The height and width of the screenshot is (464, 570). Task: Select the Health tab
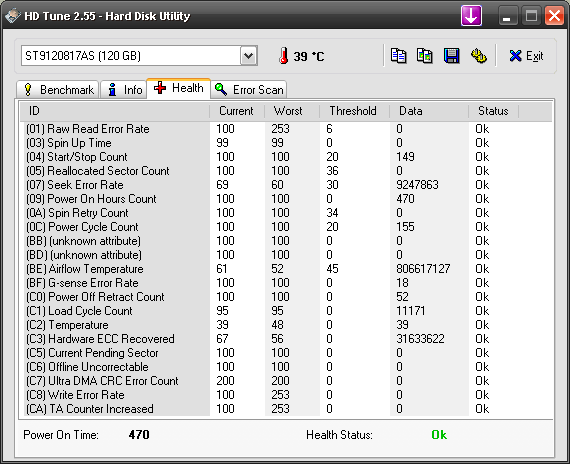tap(178, 88)
